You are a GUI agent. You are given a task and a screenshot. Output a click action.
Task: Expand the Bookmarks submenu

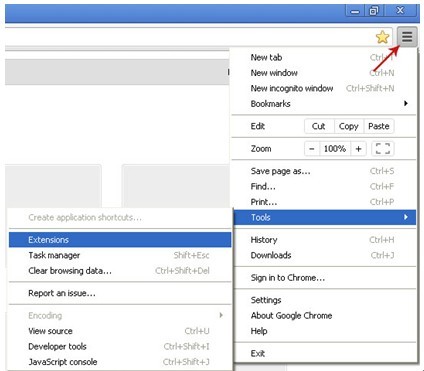324,104
